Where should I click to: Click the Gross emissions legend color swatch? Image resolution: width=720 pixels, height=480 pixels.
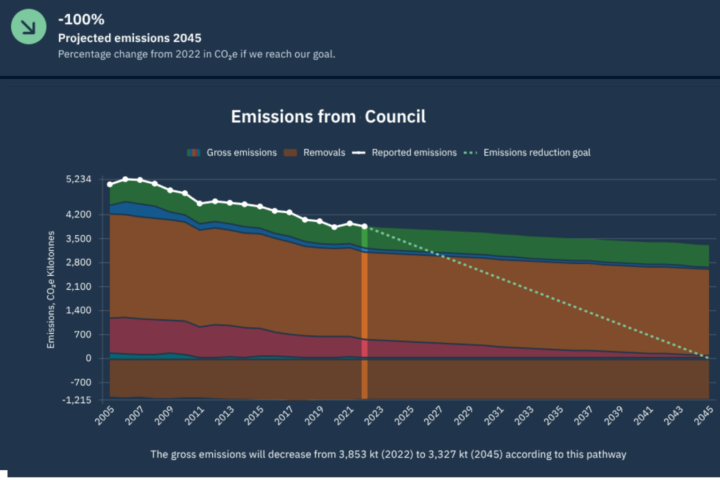193,153
